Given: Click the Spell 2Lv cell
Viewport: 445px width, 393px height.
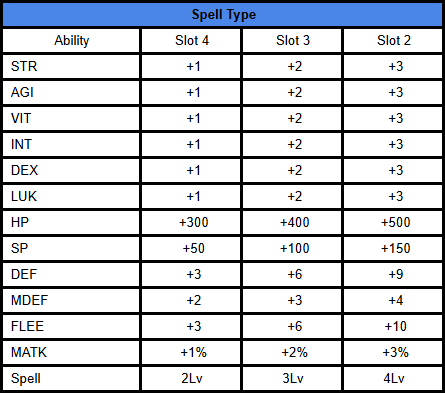Looking at the screenshot, I should (191, 378).
